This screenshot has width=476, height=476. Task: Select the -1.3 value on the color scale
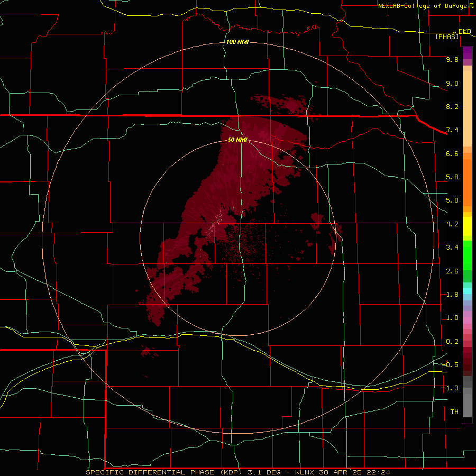pos(450,388)
